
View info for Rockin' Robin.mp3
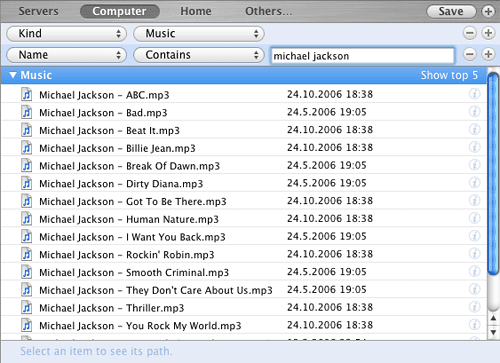[475, 254]
